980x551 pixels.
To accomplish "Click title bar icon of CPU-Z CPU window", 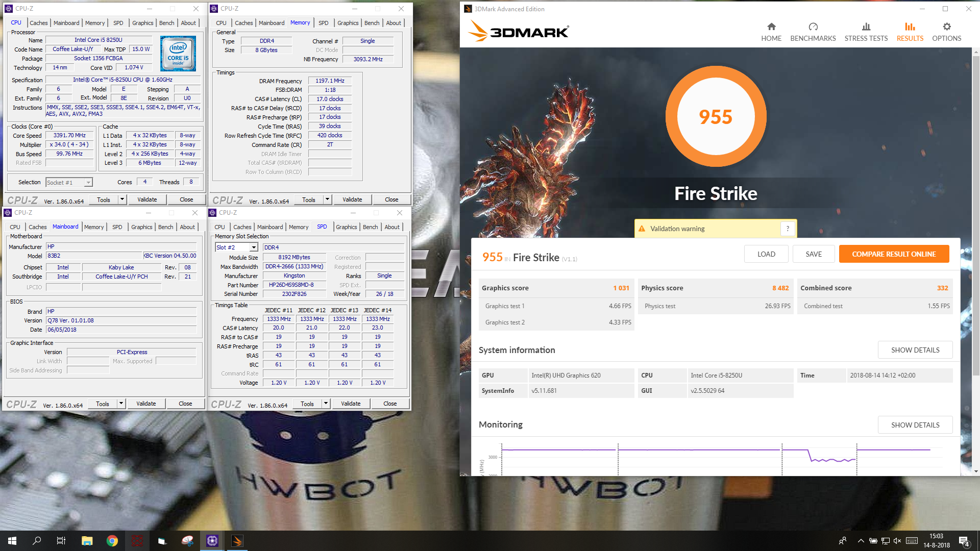I will coord(9,9).
